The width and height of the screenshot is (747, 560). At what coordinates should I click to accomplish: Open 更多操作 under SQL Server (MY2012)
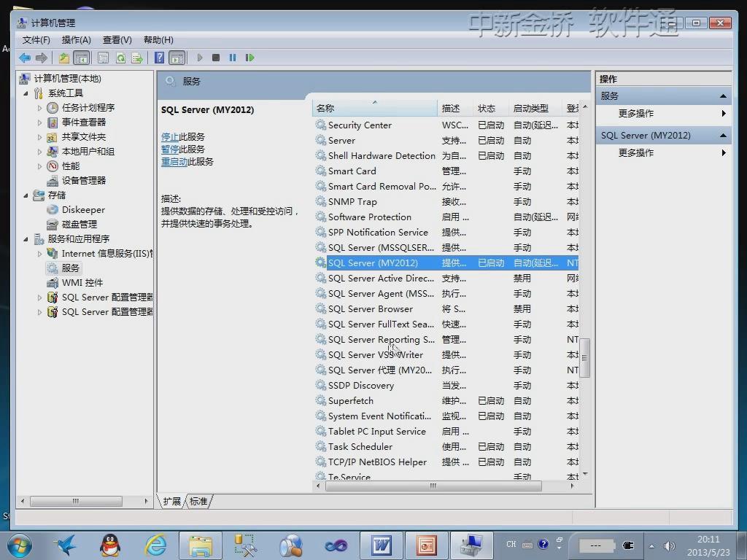pos(636,153)
